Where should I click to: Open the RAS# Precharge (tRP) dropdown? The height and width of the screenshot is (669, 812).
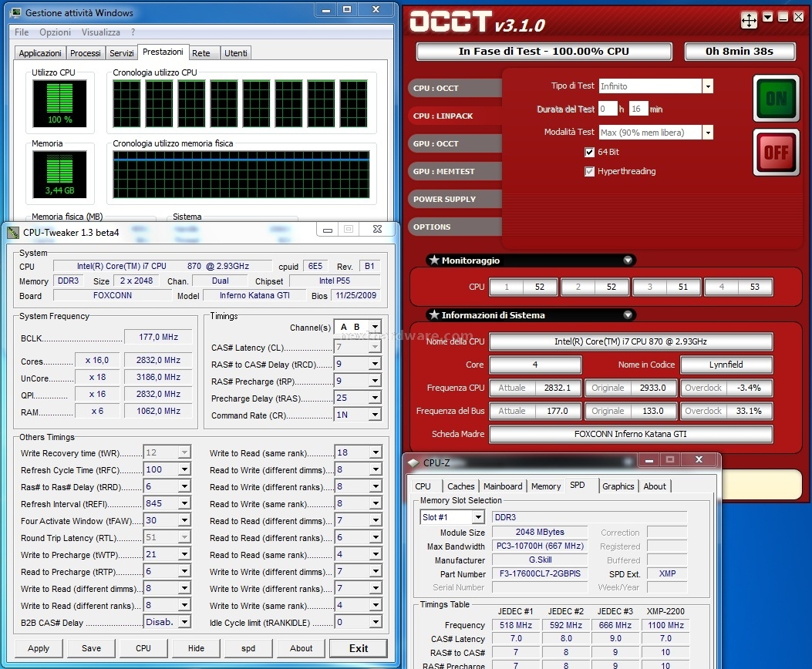coord(376,381)
